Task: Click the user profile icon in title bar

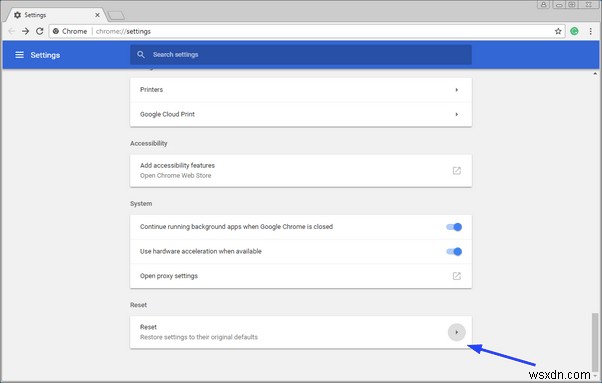Action: [544, 5]
